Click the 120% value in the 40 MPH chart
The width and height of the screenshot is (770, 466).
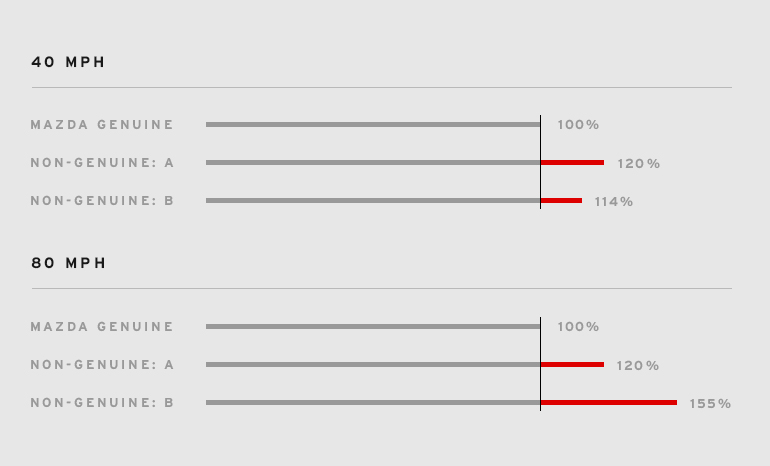click(638, 163)
